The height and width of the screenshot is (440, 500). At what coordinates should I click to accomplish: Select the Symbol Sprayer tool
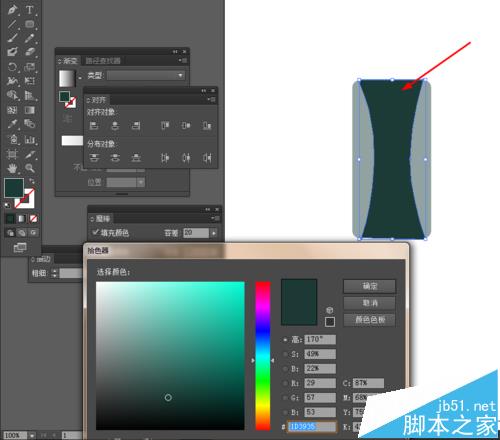pos(12,139)
